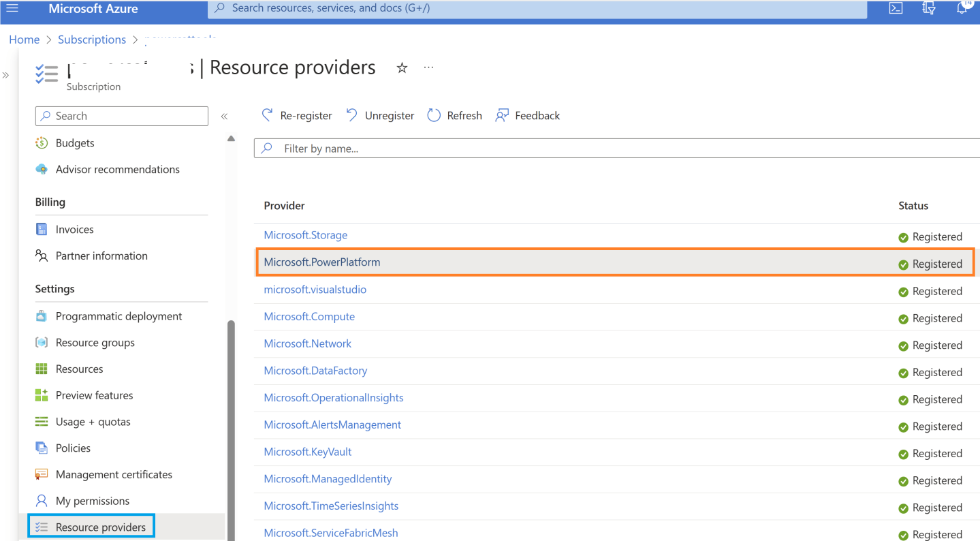Send Feedback from the command bar
Screen dimensions: 980x541
527,115
